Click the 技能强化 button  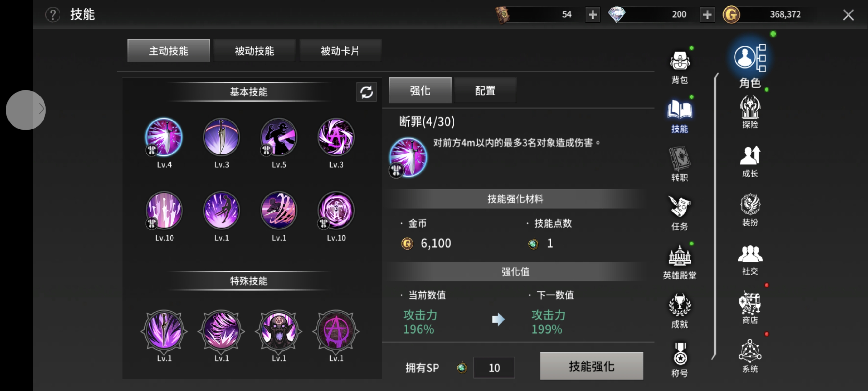click(591, 366)
